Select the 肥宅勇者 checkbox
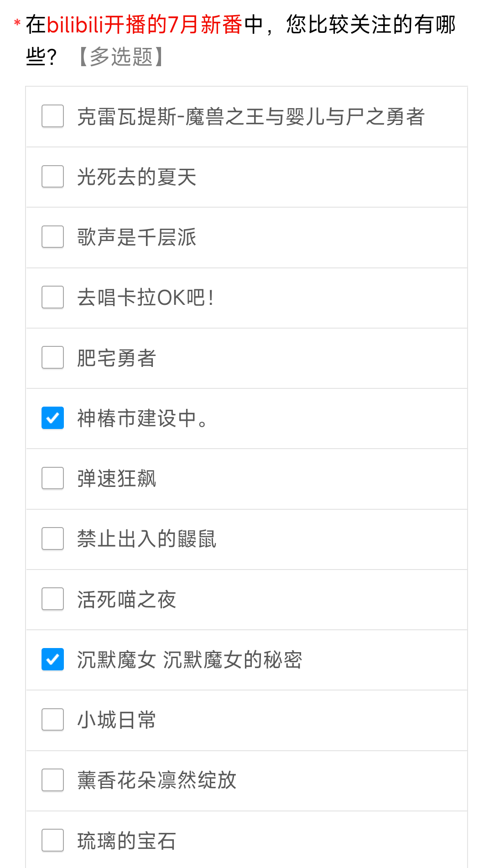 click(52, 357)
